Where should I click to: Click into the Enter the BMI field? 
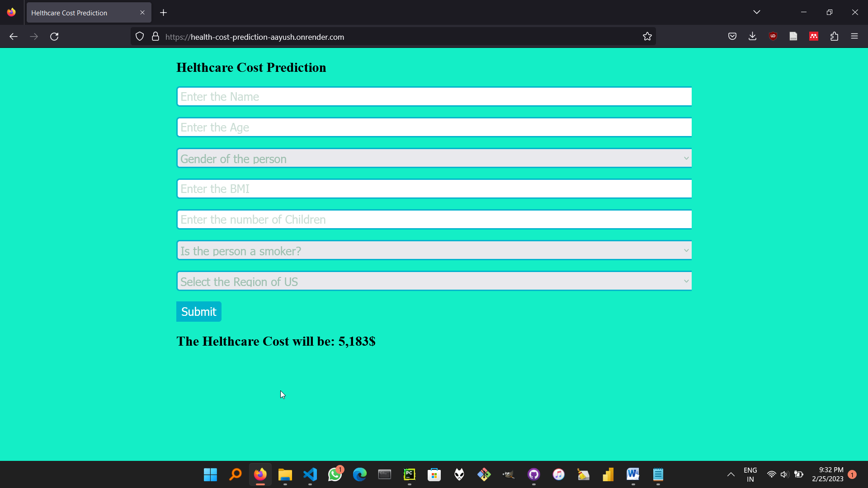434,189
